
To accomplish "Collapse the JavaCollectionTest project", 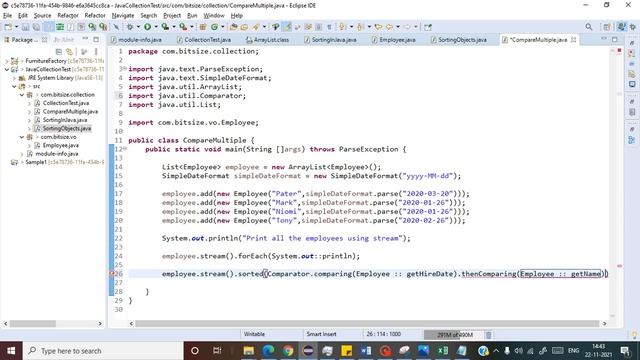I will tap(7, 69).
